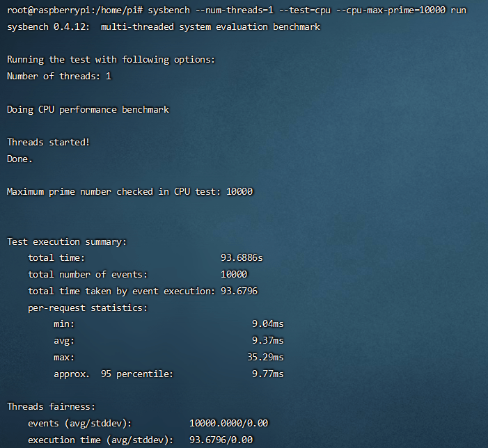Click the min value 9.04ms
488x448 pixels.
pyautogui.click(x=267, y=323)
